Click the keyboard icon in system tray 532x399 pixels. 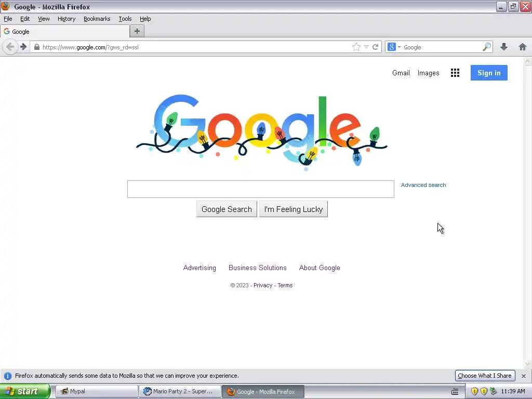455,392
